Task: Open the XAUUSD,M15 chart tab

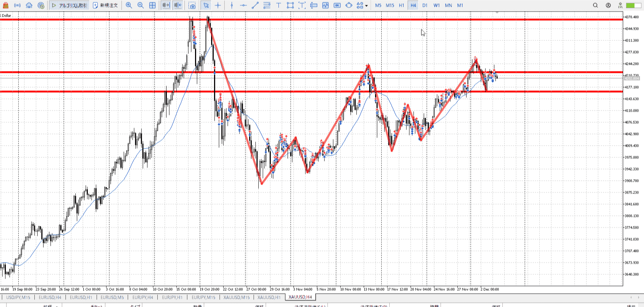Action: (237, 297)
